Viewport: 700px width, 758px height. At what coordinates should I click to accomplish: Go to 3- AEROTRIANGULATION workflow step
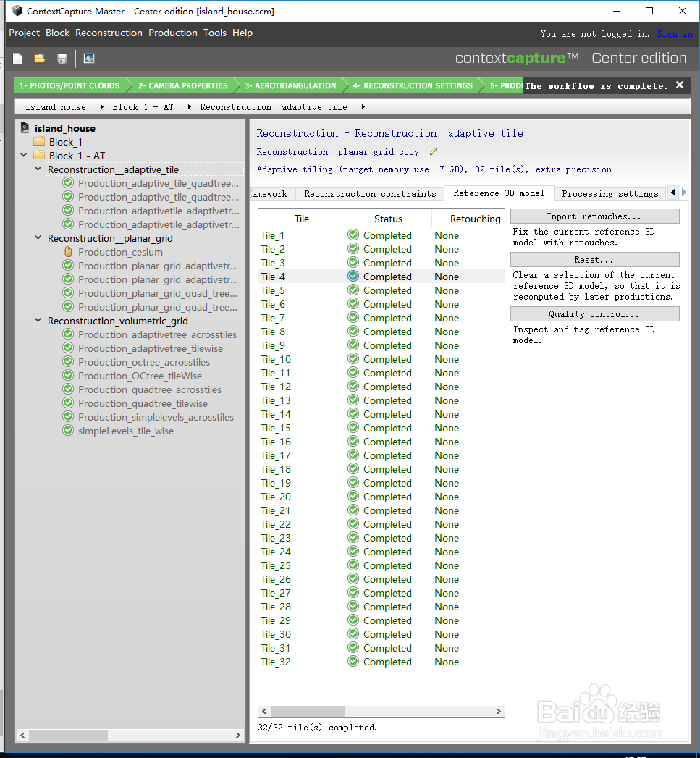click(290, 85)
